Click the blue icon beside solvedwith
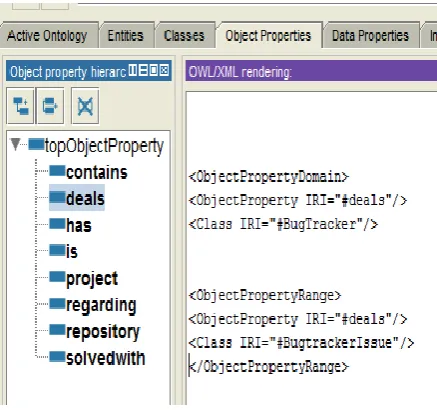Screen dimensions: 437x410 (x=57, y=357)
